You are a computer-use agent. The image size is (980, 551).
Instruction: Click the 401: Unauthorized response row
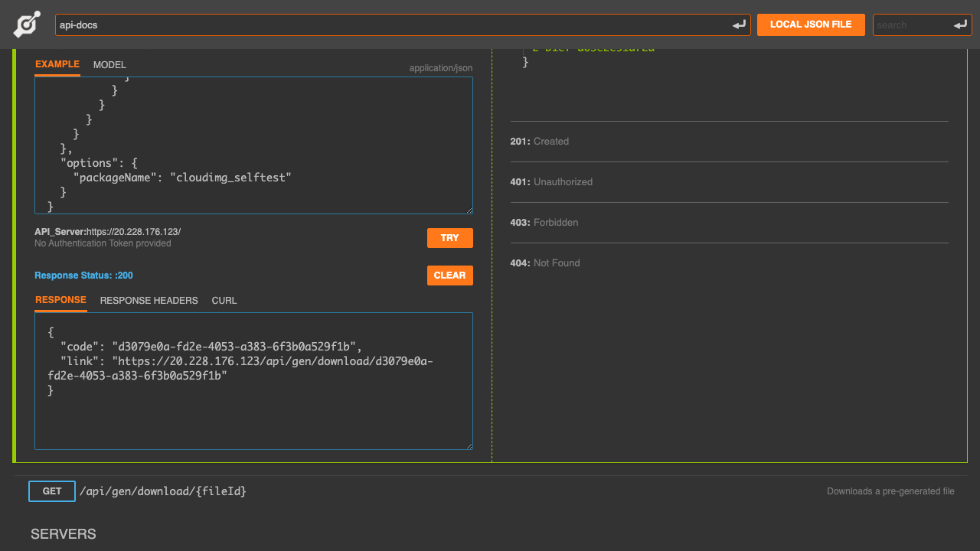(730, 182)
